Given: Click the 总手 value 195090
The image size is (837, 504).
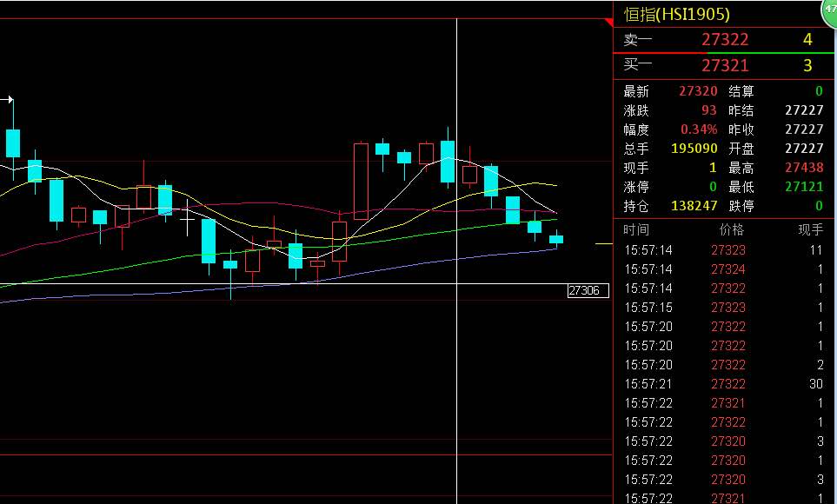Looking at the screenshot, I should tap(694, 149).
